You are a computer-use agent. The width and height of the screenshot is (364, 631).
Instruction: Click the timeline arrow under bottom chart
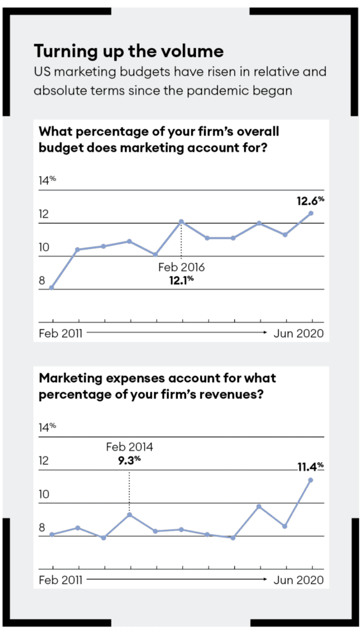177,579
